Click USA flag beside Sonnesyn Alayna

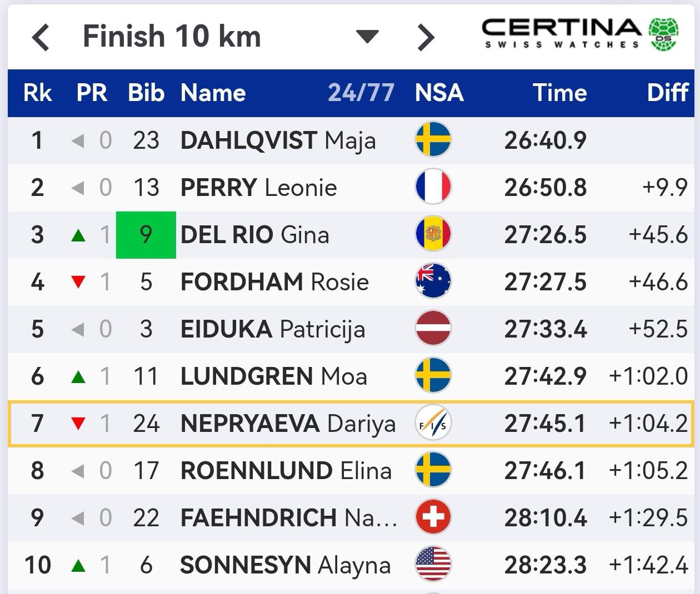point(433,565)
